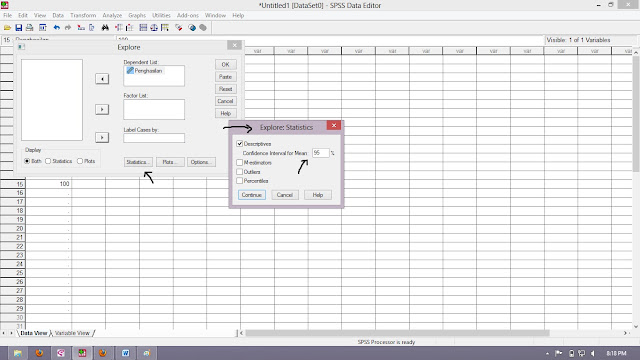The height and width of the screenshot is (360, 640).
Task: Open the Graphs menu
Action: [137, 16]
